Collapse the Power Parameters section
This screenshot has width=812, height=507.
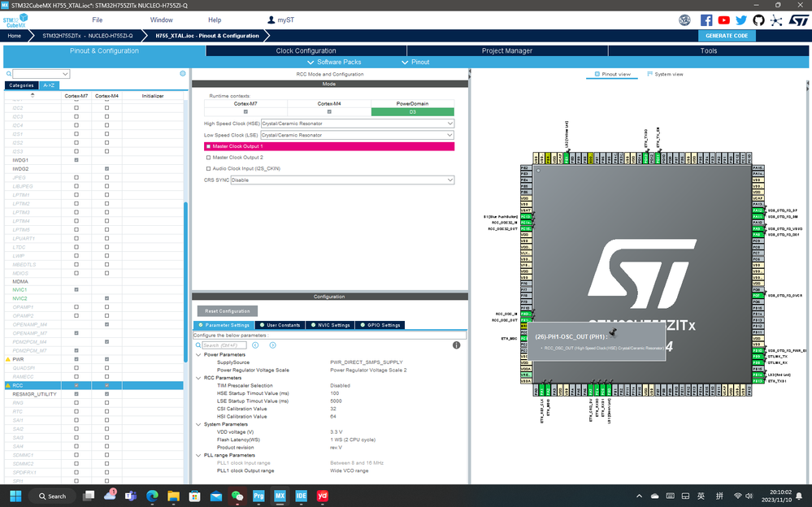(198, 354)
